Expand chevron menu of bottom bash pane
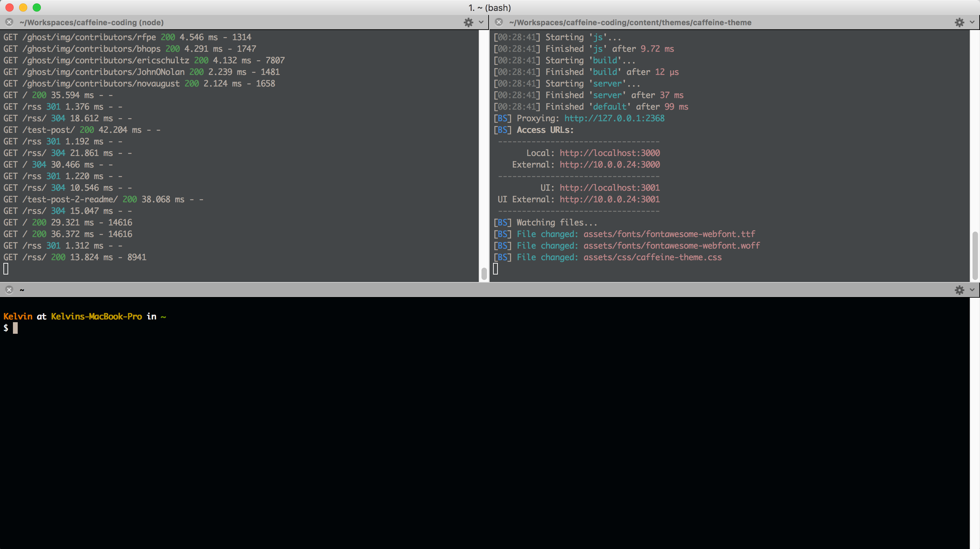 tap(972, 290)
